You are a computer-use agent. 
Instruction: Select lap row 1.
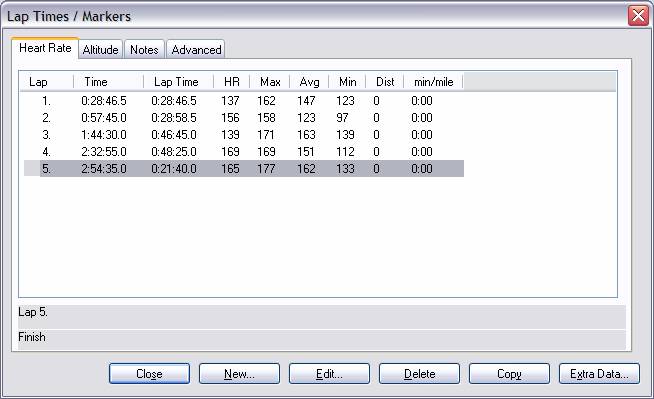(244, 101)
